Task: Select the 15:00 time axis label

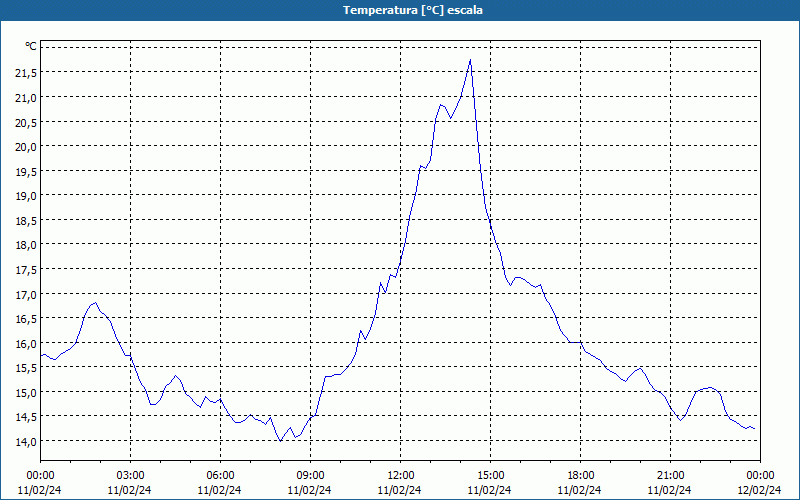Action: point(491,475)
